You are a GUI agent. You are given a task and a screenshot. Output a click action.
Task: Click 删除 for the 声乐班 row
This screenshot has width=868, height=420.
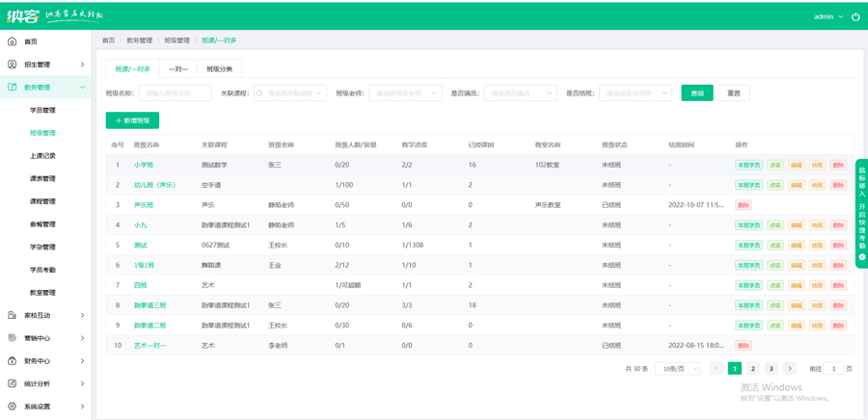(x=743, y=205)
